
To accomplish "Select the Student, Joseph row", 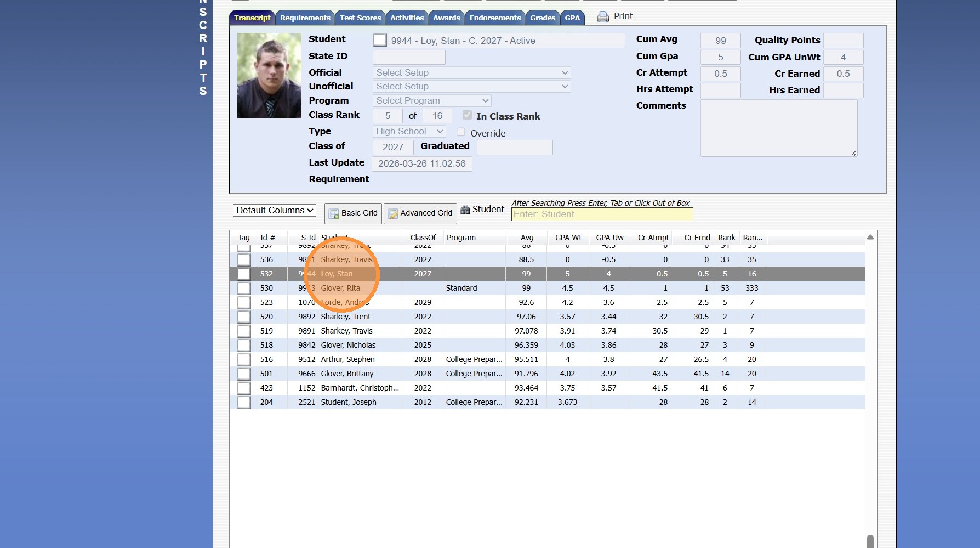I will point(548,402).
